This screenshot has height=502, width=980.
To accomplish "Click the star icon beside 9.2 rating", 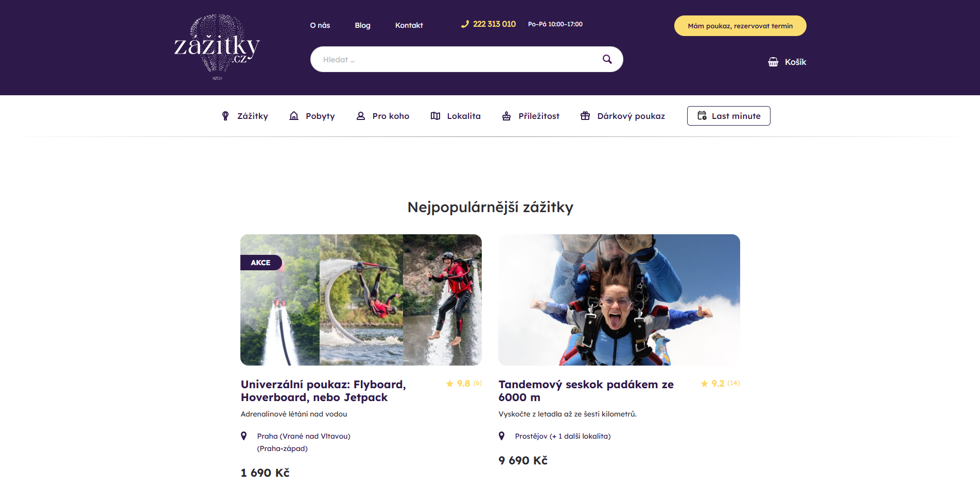I will click(x=705, y=384).
